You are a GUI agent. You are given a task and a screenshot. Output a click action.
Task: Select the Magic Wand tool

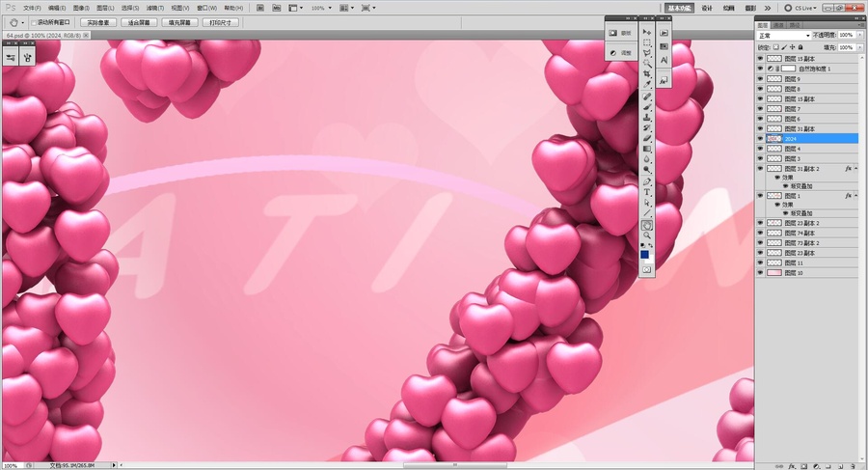coord(646,64)
